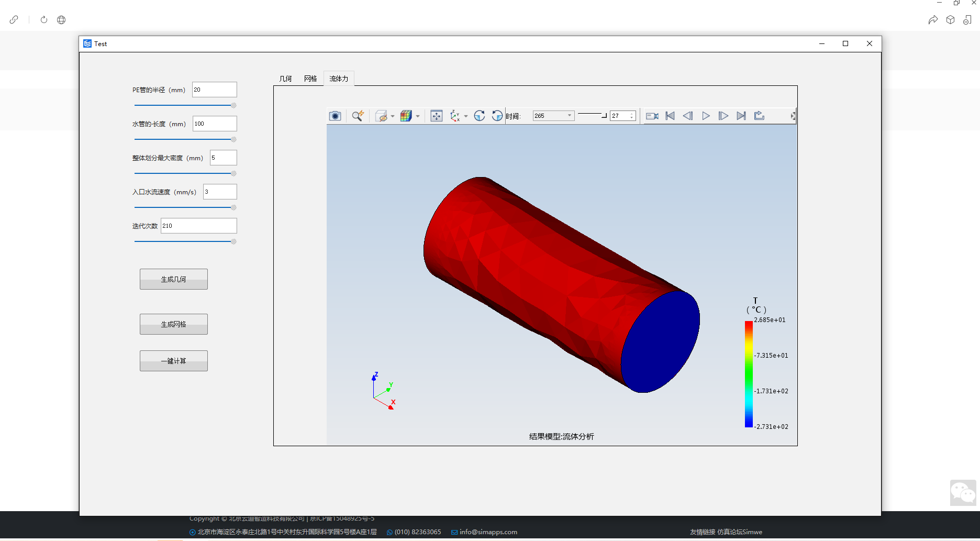Click the 整体划分最大密度 slider handle
980x541 pixels.
[x=233, y=173]
